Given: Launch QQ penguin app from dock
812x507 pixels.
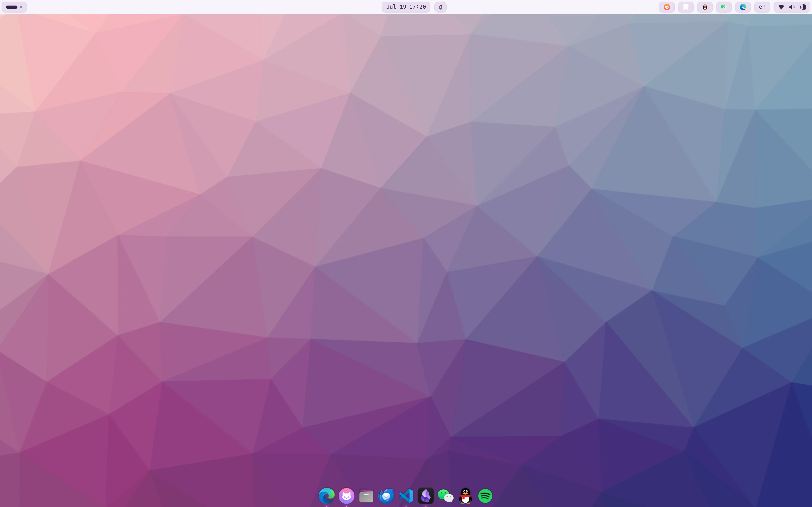Looking at the screenshot, I should [x=465, y=496].
